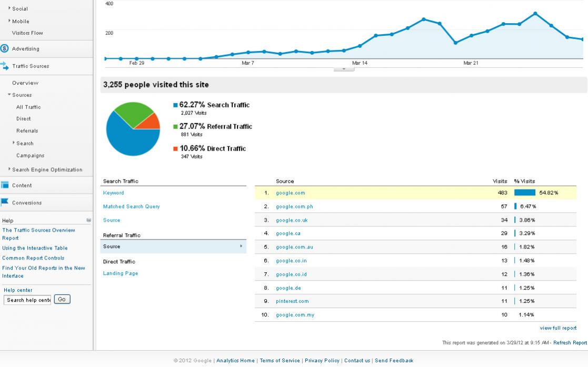Click the peak data point after Mar 21

point(535,14)
